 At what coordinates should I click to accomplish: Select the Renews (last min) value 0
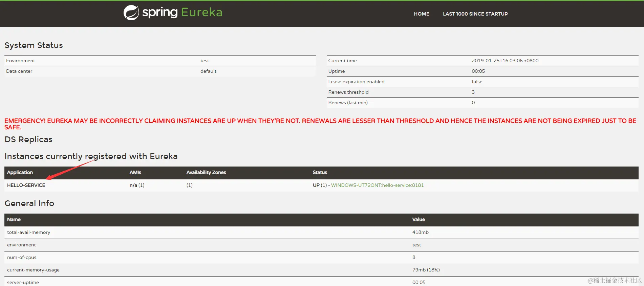pyautogui.click(x=473, y=103)
